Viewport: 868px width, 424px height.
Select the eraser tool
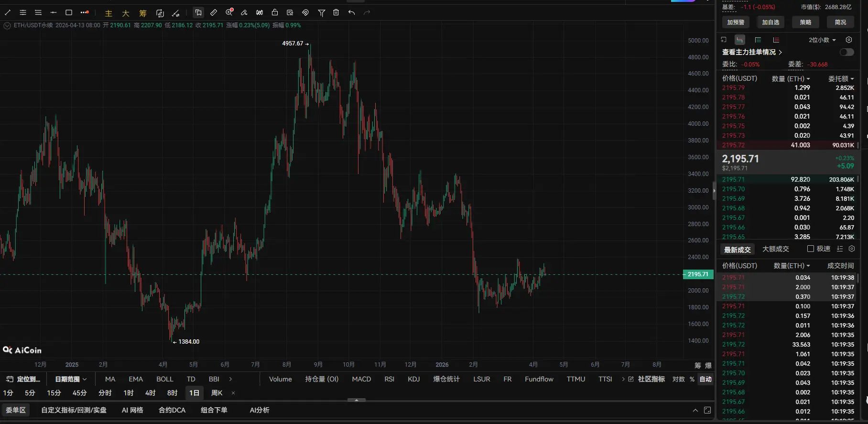(244, 12)
